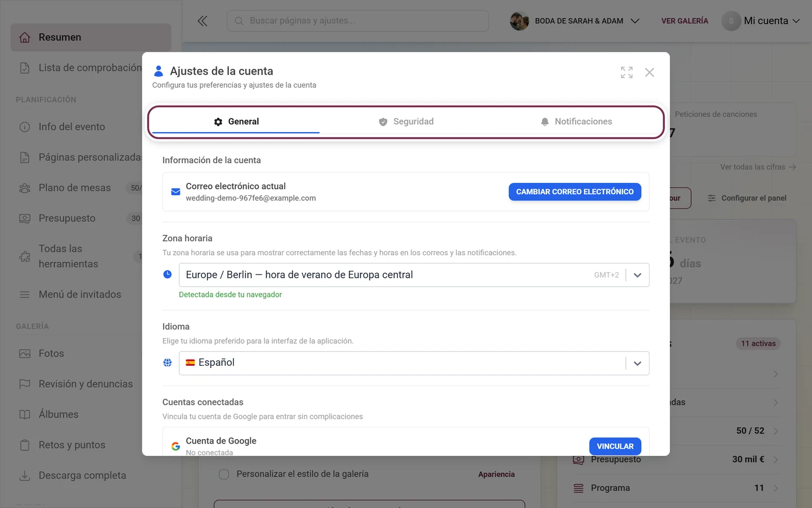Click the Info del evento icon

tap(25, 127)
